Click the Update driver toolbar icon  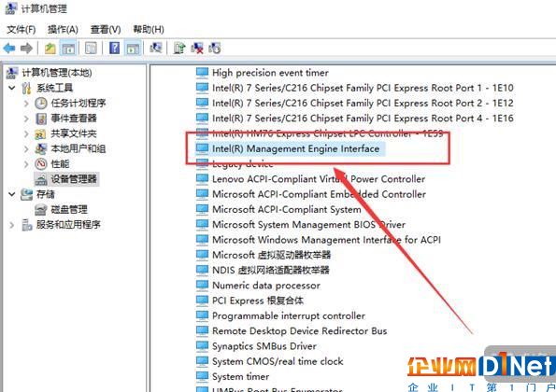point(179,48)
